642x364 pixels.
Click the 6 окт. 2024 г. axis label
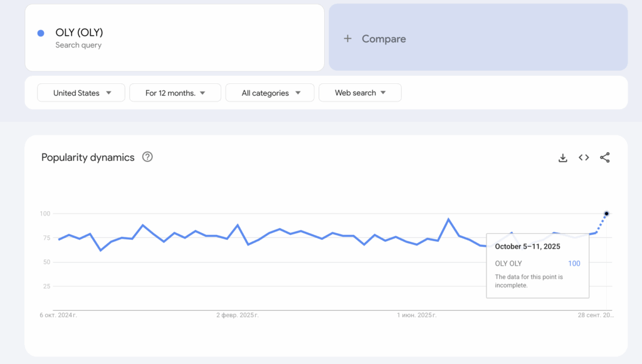58,315
